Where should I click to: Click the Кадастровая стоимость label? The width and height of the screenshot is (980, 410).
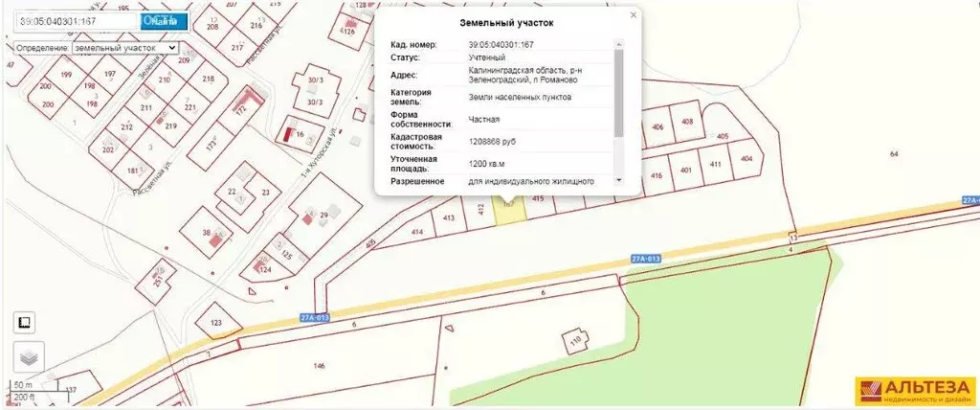[416, 142]
